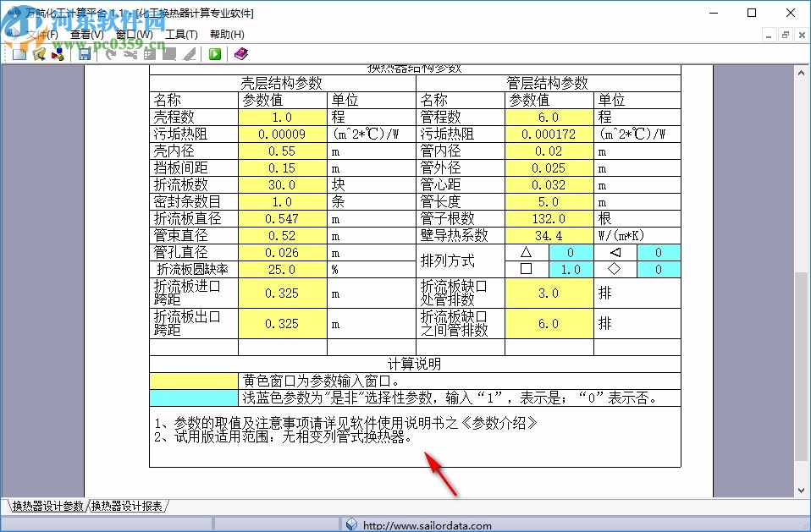Open the 帮助(H) menu
This screenshot has height=532, width=811.
click(227, 35)
